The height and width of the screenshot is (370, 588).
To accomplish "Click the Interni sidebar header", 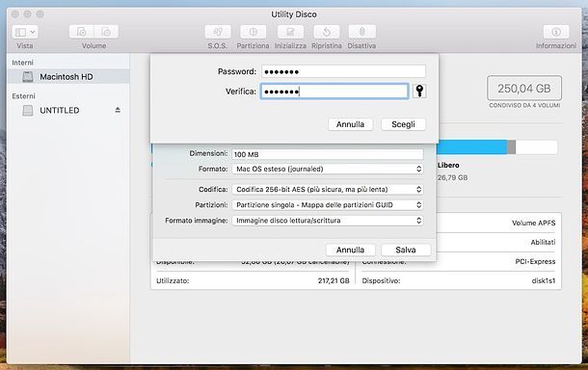I will 22,63.
